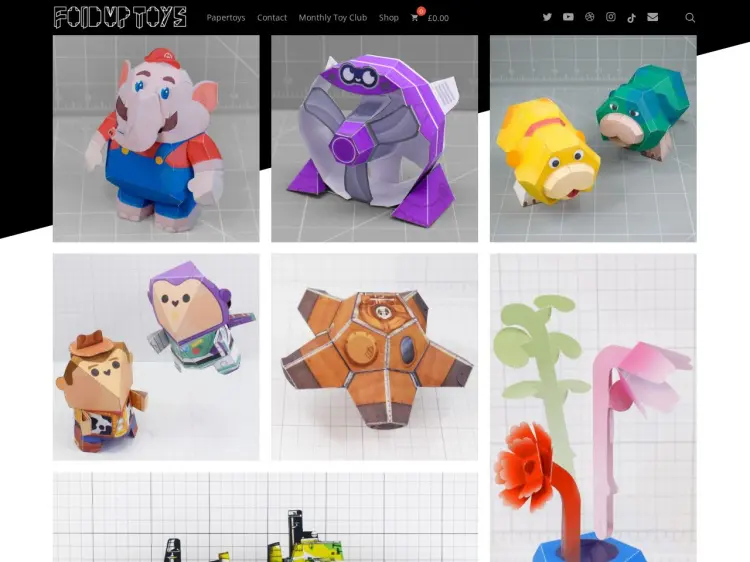Open Monthly Toy Club page
This screenshot has width=750, height=562.
(x=333, y=18)
